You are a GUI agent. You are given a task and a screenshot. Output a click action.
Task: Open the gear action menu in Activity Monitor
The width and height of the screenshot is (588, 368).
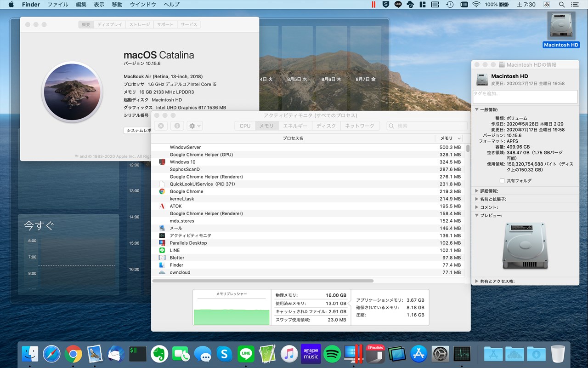(195, 126)
